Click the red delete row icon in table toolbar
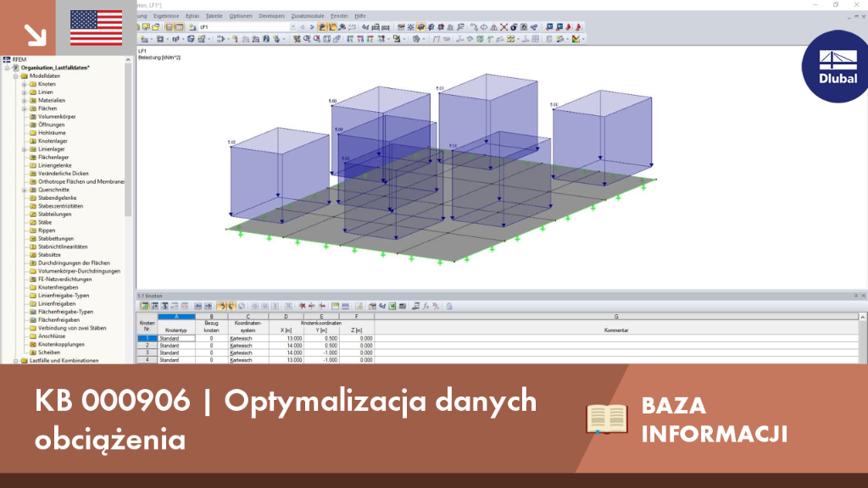Screen dimensions: 868x488 pyautogui.click(x=302, y=306)
